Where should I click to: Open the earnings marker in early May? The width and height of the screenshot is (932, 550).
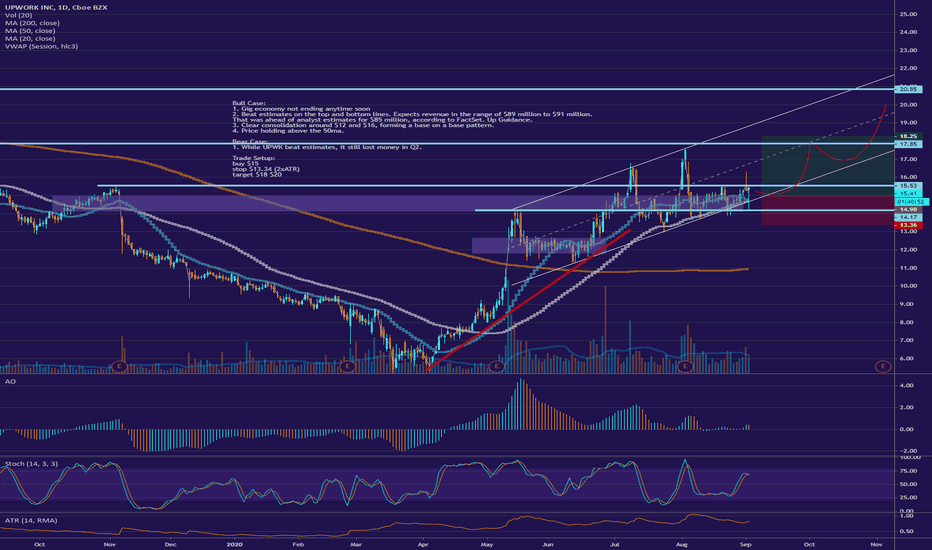(496, 366)
